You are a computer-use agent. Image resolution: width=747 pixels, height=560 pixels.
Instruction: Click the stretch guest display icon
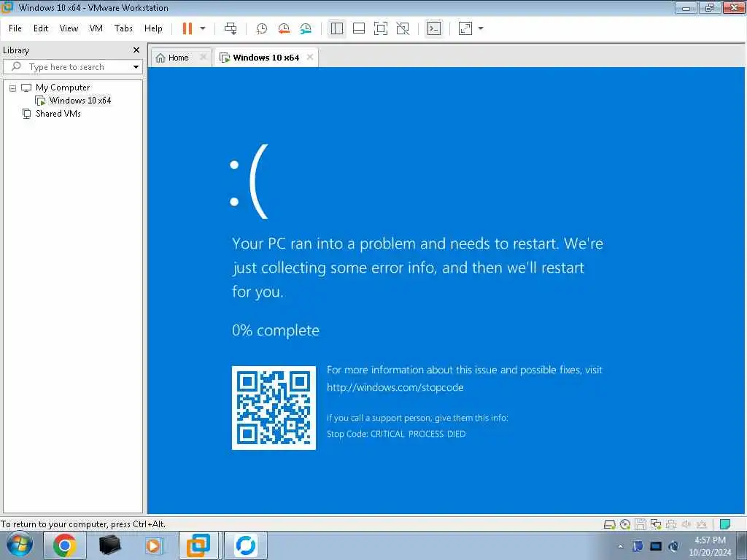[x=465, y=28]
